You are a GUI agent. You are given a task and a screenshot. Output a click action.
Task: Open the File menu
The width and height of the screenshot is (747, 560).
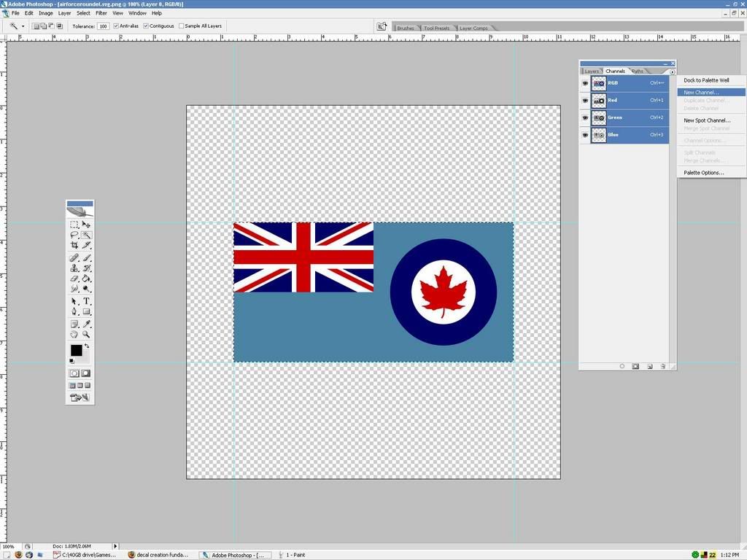[x=15, y=13]
